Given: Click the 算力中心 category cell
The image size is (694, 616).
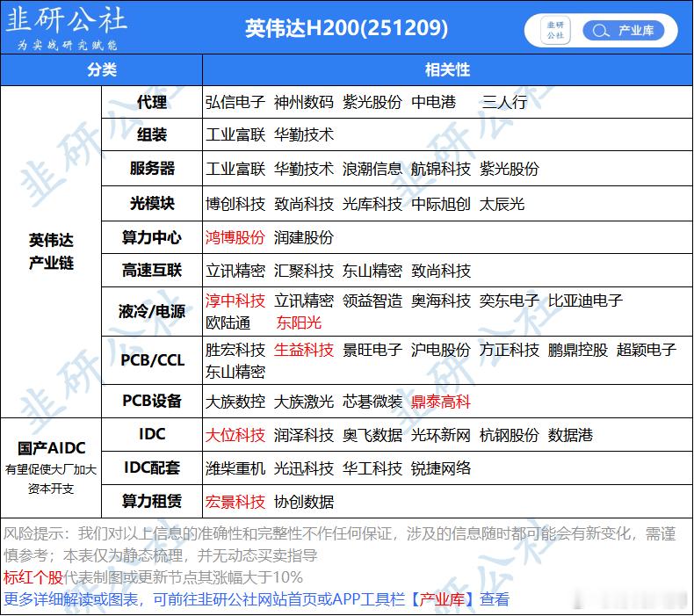Looking at the screenshot, I should [x=152, y=237].
